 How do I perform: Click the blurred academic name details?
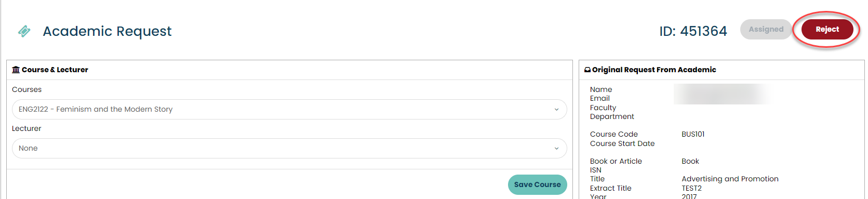click(722, 94)
